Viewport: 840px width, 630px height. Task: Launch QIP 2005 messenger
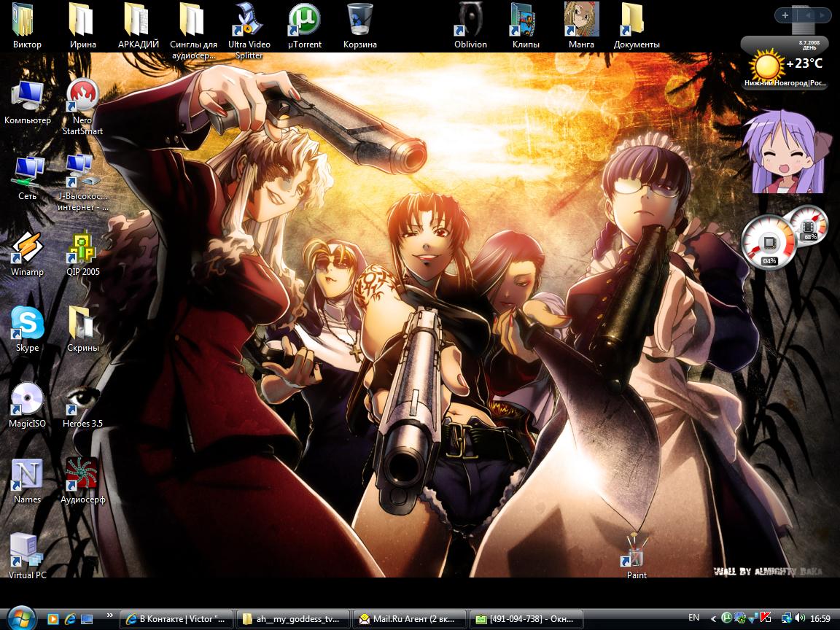(x=82, y=254)
